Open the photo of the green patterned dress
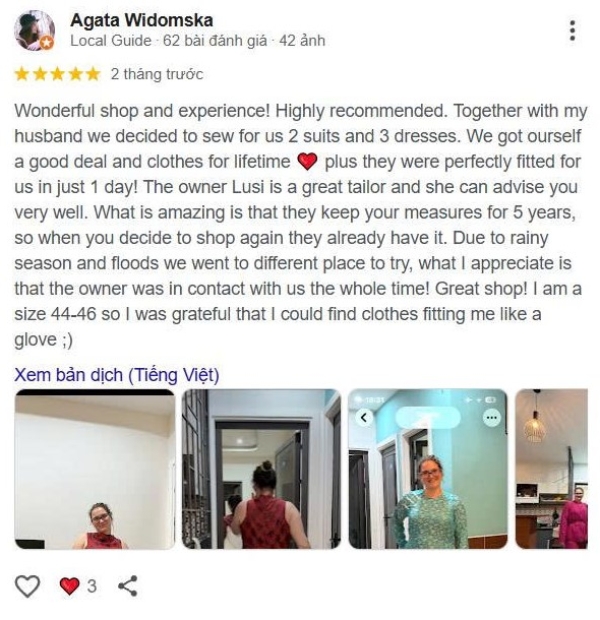This screenshot has width=600, height=620. point(428,469)
